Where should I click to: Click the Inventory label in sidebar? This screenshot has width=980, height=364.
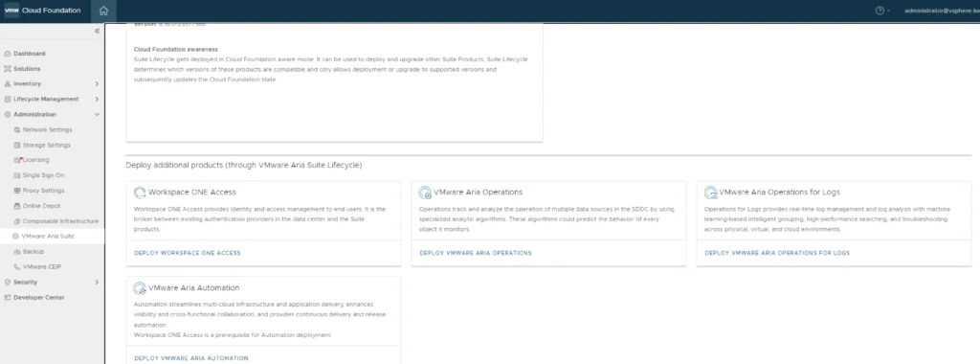(x=28, y=83)
